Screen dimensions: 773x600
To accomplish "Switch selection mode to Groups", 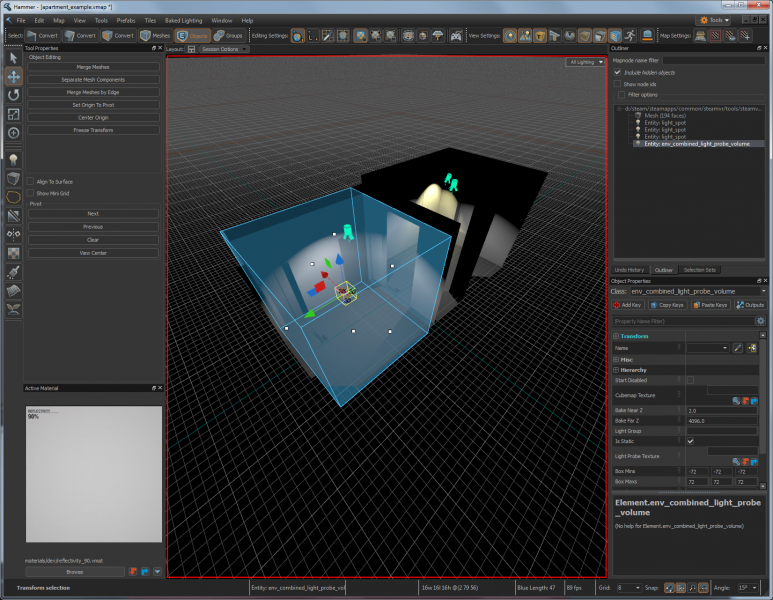I will (228, 35).
